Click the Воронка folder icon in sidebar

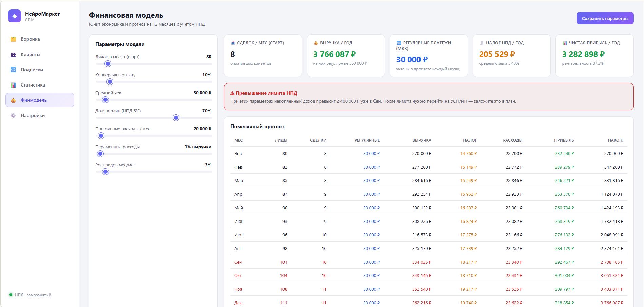[13, 39]
